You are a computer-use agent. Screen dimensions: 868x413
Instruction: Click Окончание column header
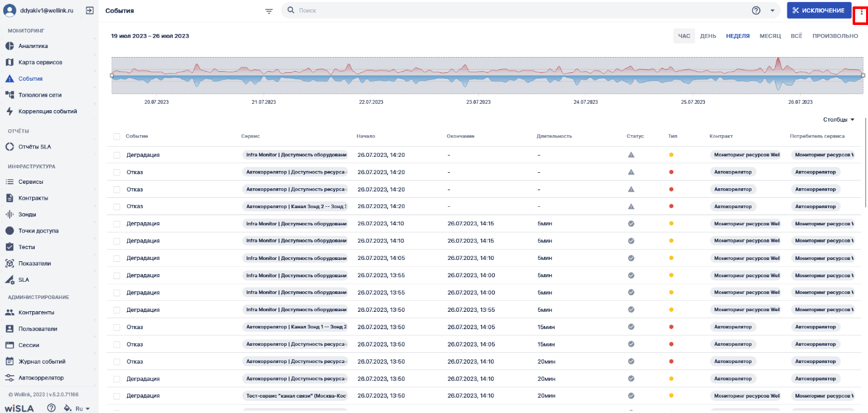pos(460,136)
